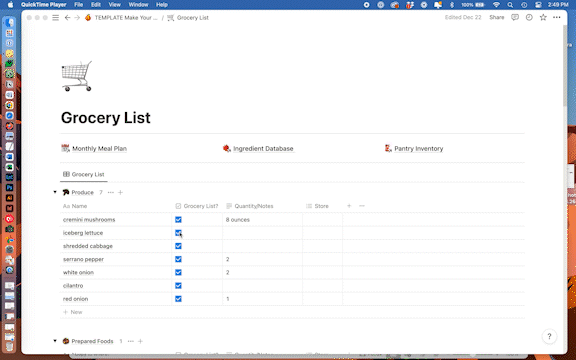
Task: Open the QuickTime Player menu
Action: (x=43, y=5)
